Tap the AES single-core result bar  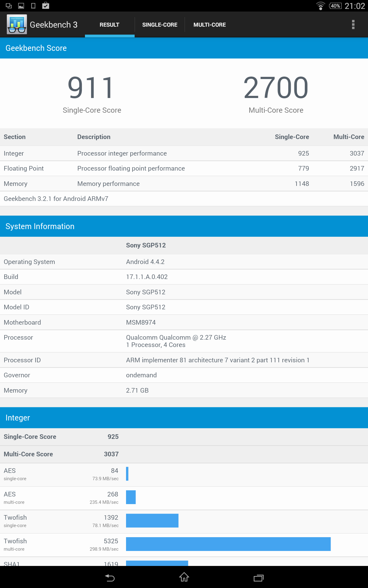pos(127,474)
